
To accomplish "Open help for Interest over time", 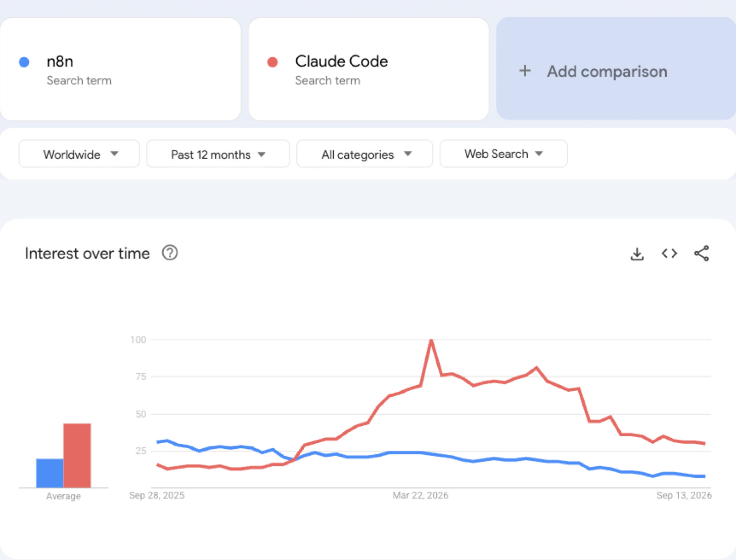I will coord(170,253).
